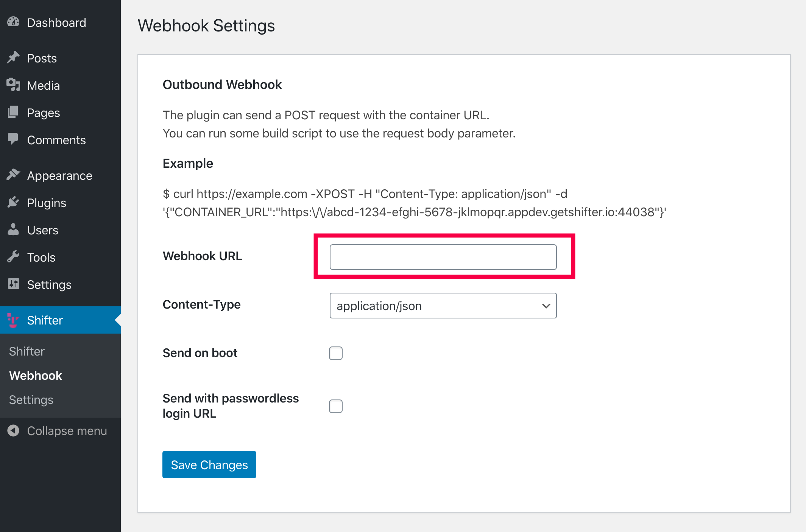Click the Plugins plug icon
This screenshot has width=806, height=532.
tap(13, 202)
